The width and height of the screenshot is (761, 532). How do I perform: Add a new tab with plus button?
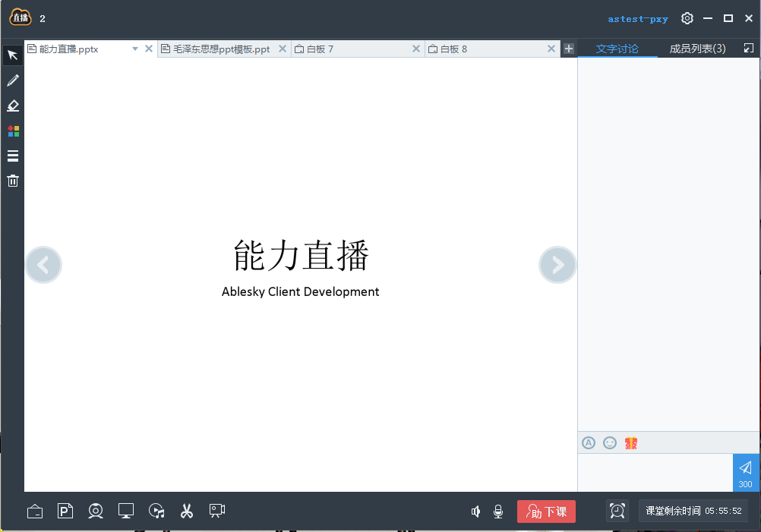[x=569, y=49]
